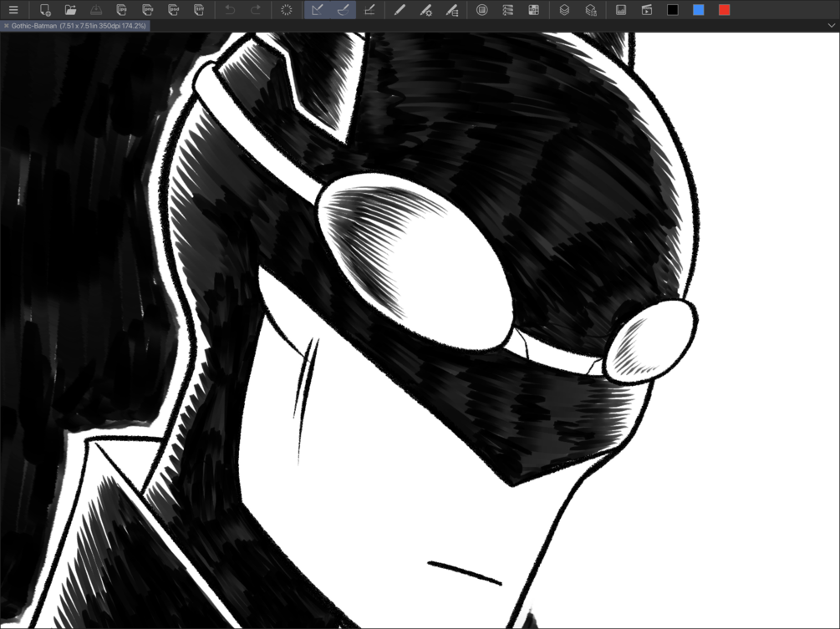Export as PSD icon
Image resolution: width=840 pixels, height=629 pixels.
(173, 10)
